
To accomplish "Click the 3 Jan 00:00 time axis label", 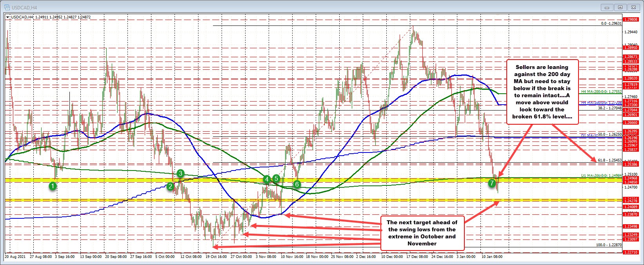I will [x=466, y=257].
